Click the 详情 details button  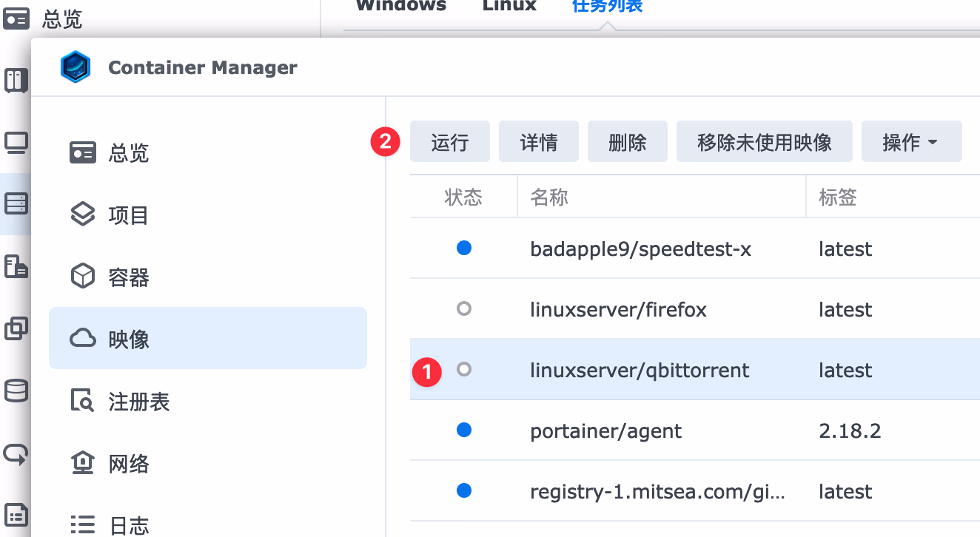click(x=538, y=142)
